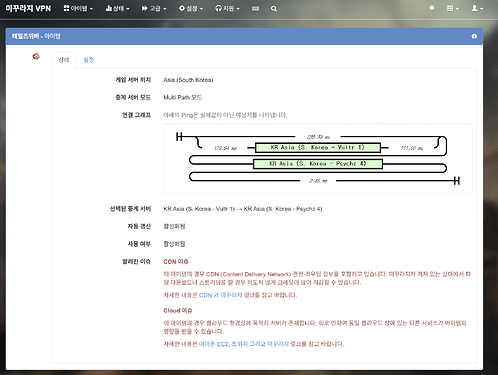Click the keyboard icon in navbar
Image resolution: width=498 pixels, height=375 pixels.
point(255,9)
